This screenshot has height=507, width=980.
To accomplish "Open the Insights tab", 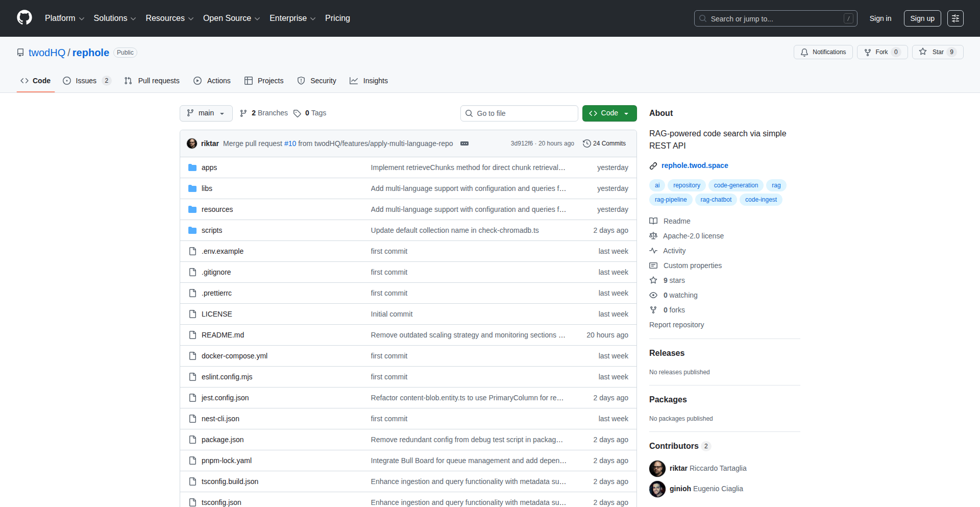I will tap(369, 81).
